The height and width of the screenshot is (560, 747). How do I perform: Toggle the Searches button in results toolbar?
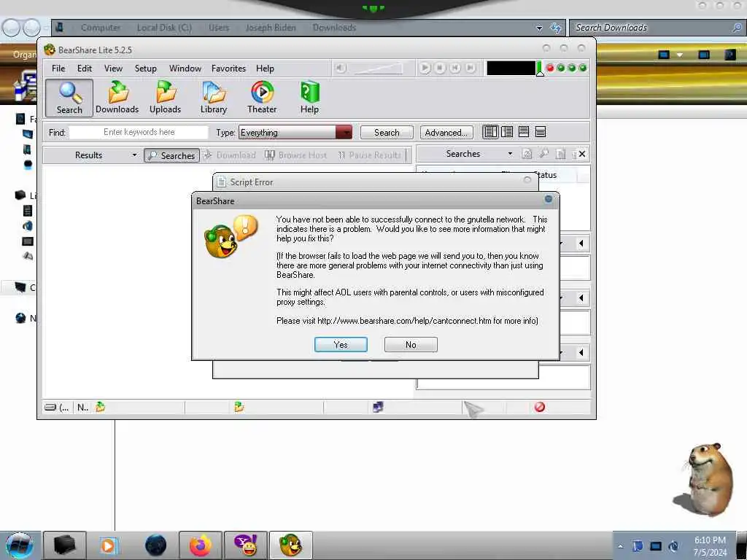coord(172,155)
